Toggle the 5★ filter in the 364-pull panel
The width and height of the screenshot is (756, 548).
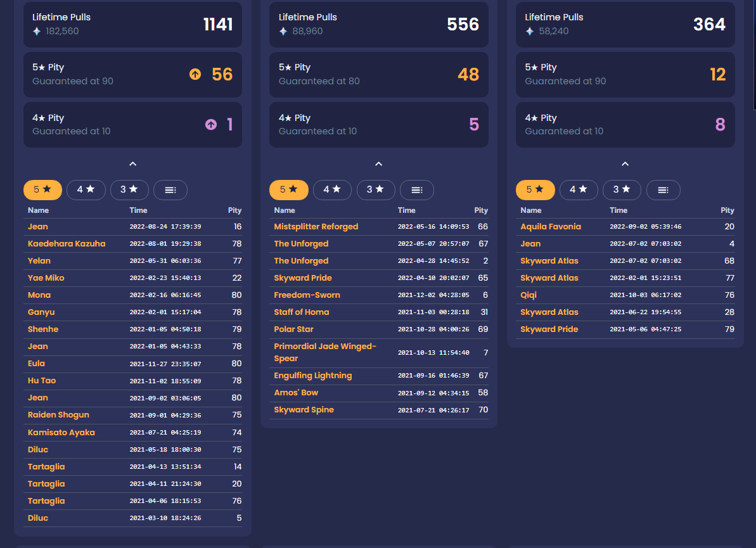tap(535, 190)
